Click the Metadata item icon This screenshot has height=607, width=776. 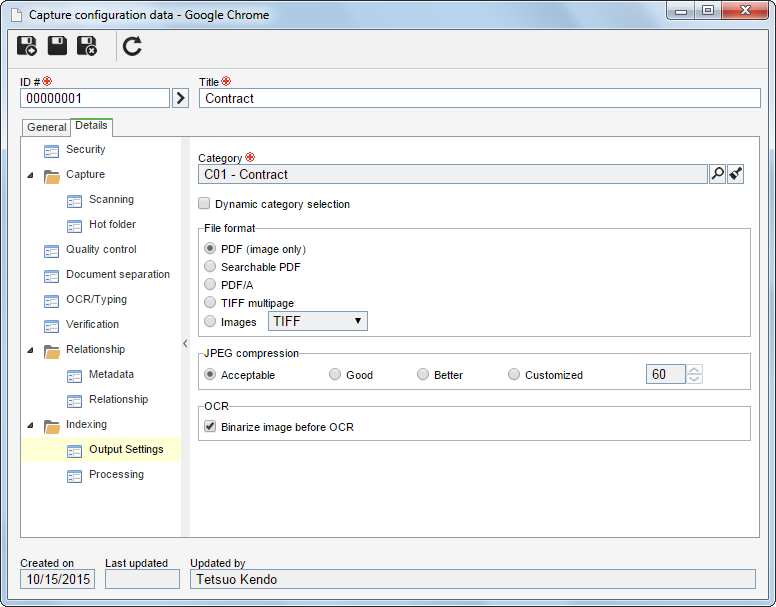(74, 376)
